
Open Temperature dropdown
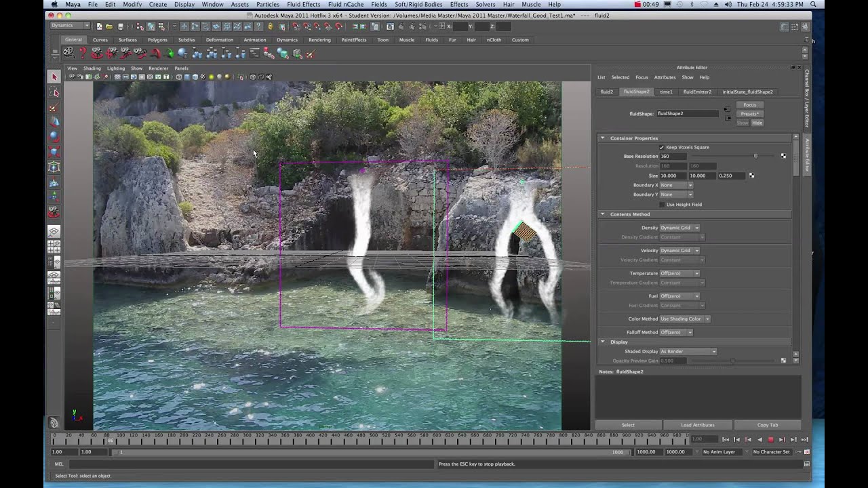tap(679, 273)
